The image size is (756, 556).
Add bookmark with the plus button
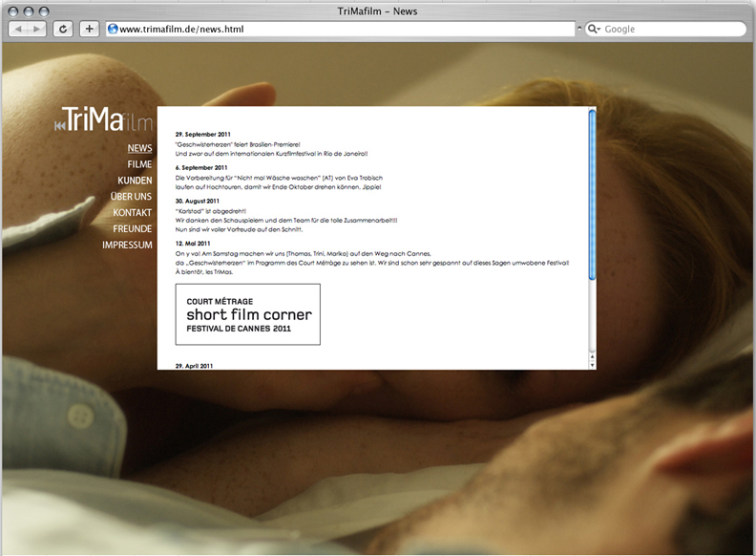pyautogui.click(x=89, y=29)
